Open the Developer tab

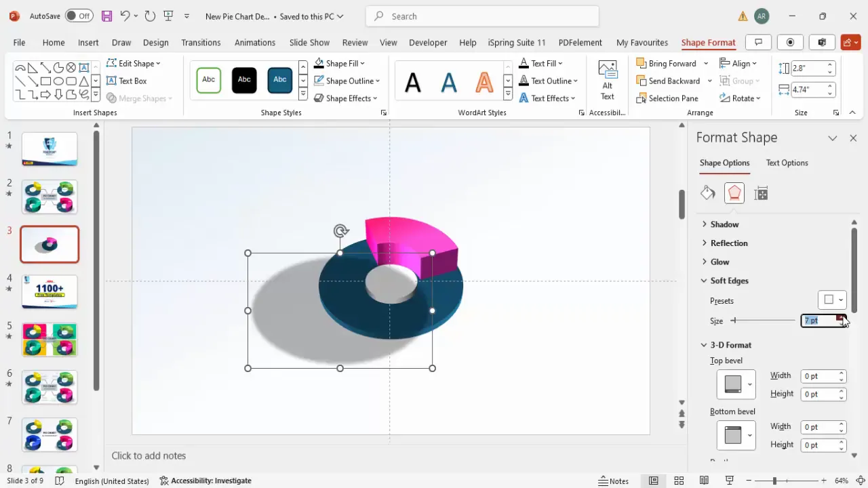[x=428, y=42]
